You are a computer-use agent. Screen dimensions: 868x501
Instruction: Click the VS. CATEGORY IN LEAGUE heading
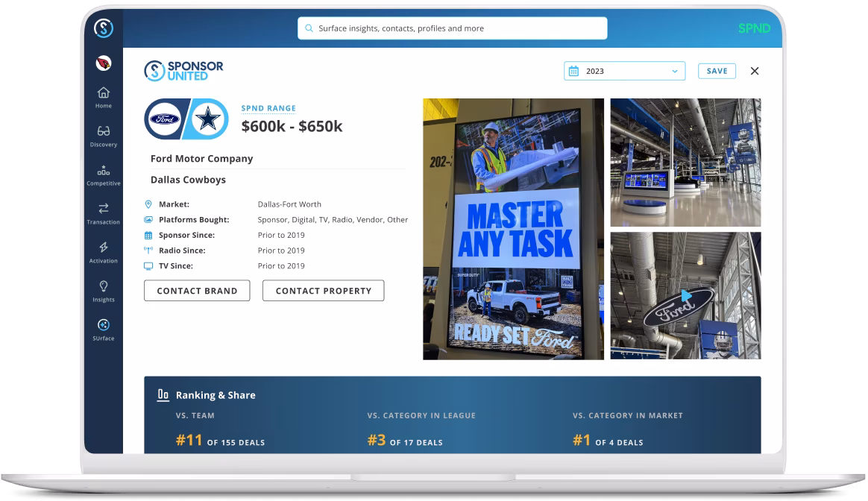pos(421,415)
